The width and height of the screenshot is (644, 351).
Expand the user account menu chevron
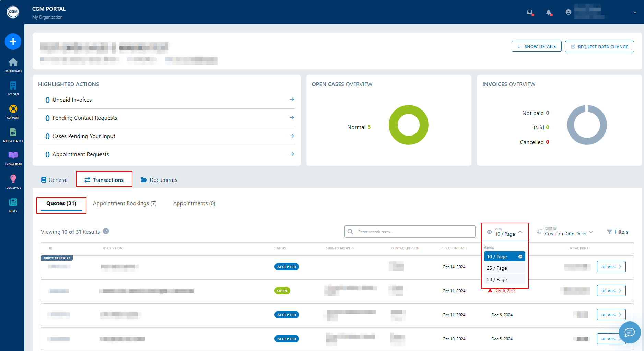(635, 12)
